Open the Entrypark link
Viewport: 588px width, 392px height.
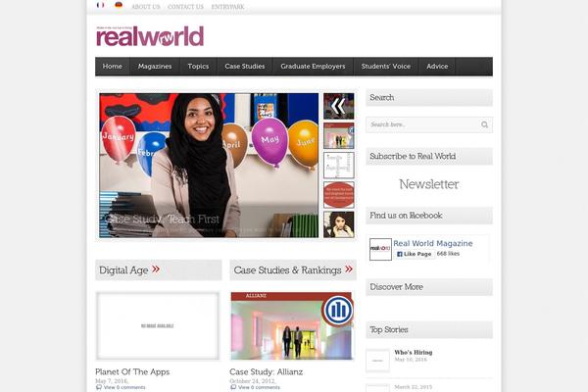tap(227, 7)
